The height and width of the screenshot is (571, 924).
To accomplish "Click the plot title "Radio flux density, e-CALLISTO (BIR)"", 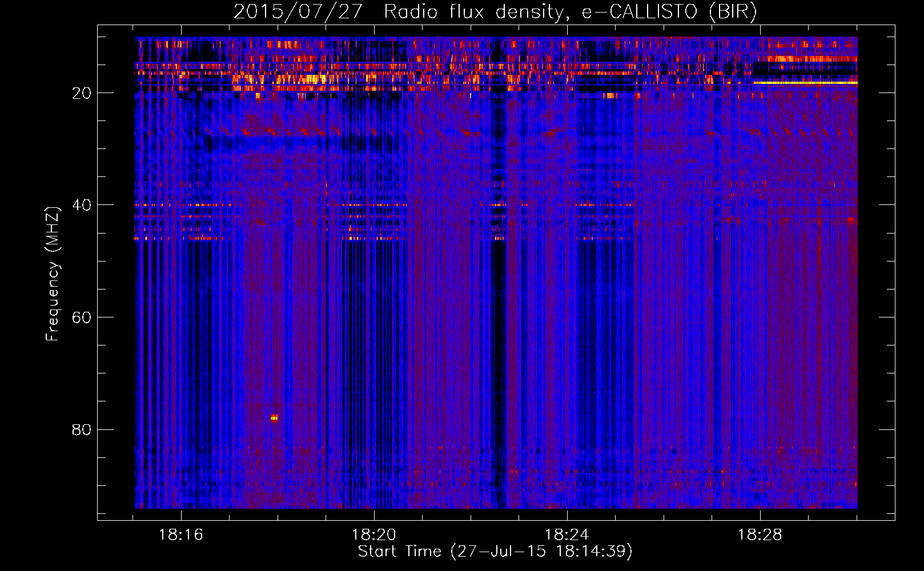I will pyautogui.click(x=571, y=12).
